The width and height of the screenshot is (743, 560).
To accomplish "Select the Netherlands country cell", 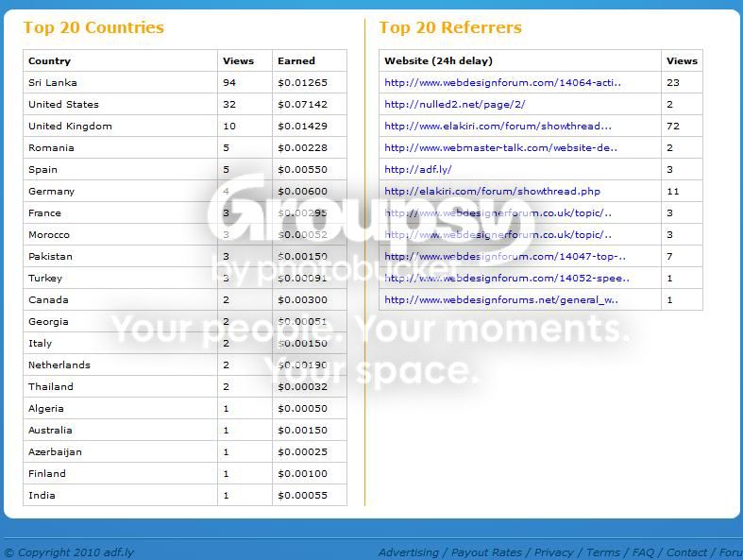I will 120,365.
